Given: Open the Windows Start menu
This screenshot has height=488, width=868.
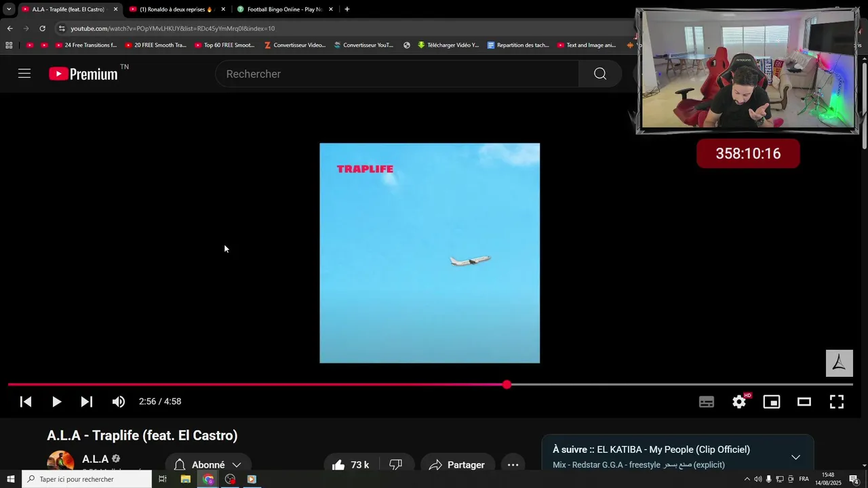Looking at the screenshot, I should tap(11, 479).
